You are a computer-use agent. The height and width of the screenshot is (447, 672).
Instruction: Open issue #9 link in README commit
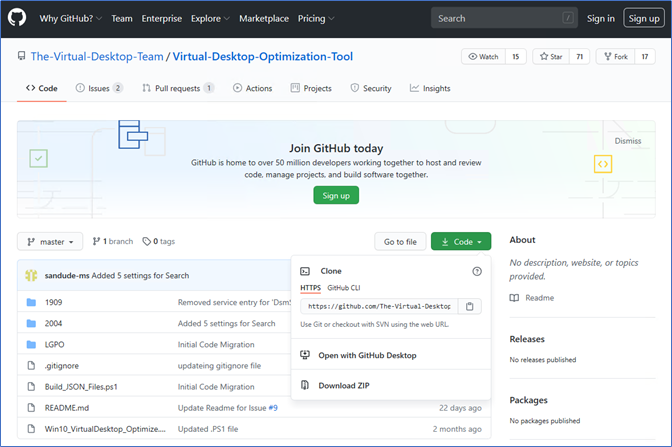click(273, 408)
